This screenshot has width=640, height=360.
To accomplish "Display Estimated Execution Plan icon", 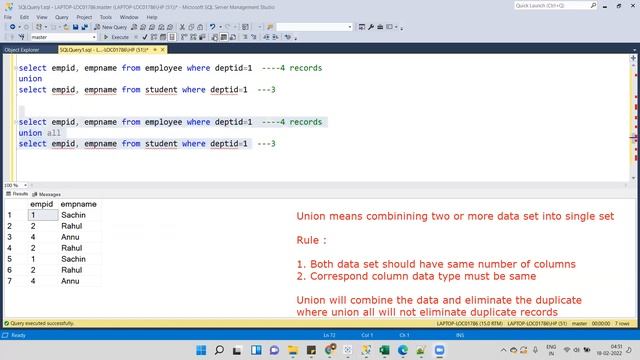I will click(x=154, y=37).
